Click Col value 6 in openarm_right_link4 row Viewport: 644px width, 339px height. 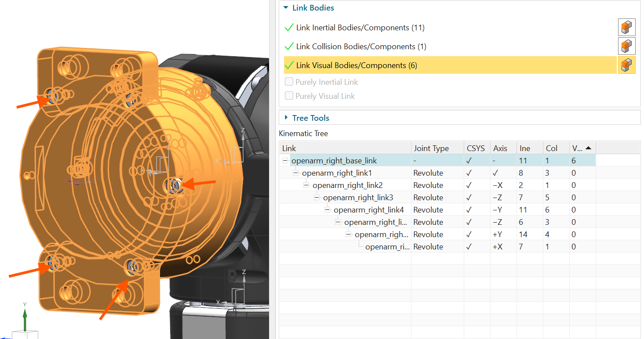[x=547, y=210]
